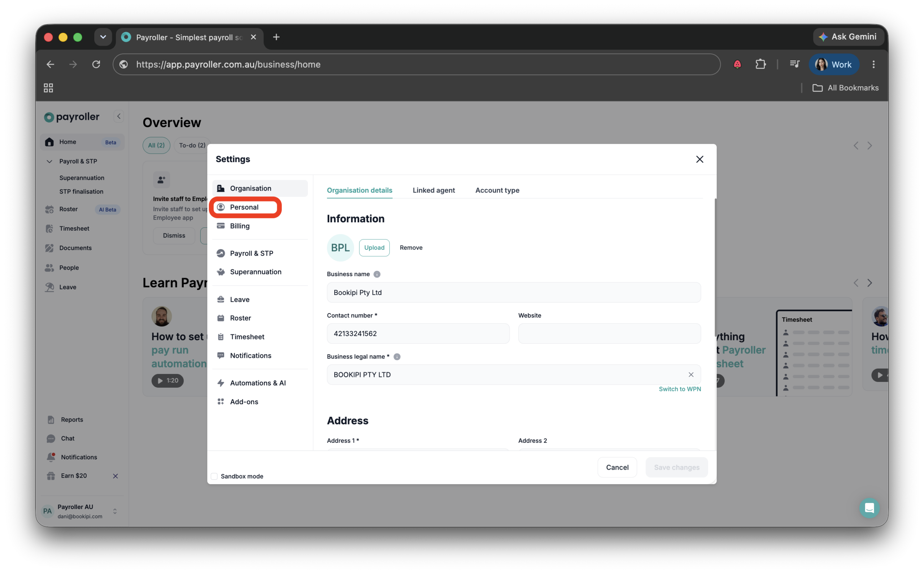The image size is (924, 574).
Task: Show next Learn Payroller videos
Action: point(869,283)
